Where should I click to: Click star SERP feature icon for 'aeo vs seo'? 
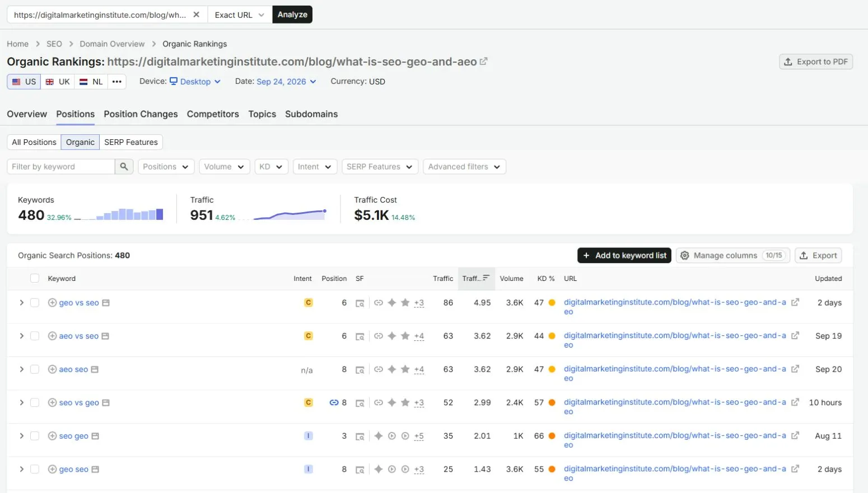(x=405, y=336)
